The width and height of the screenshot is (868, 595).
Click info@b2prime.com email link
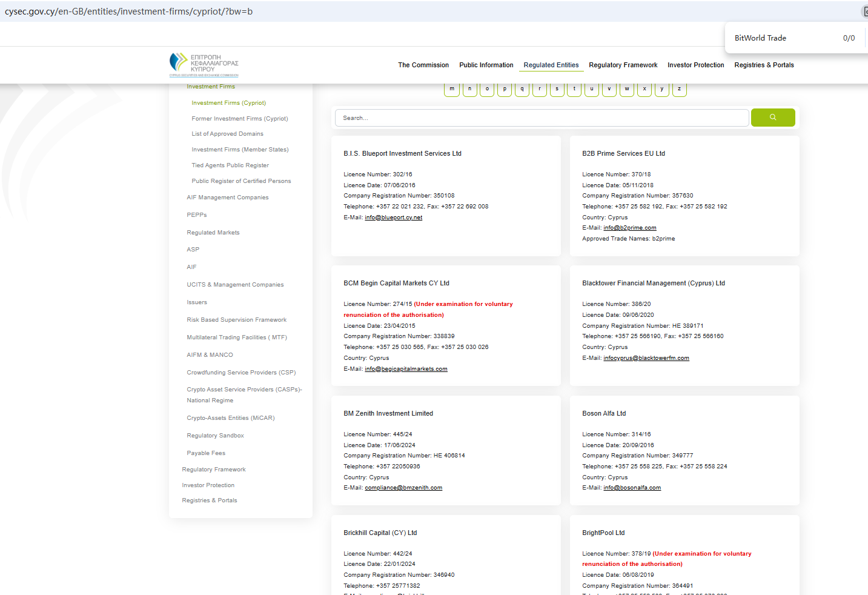coord(629,228)
